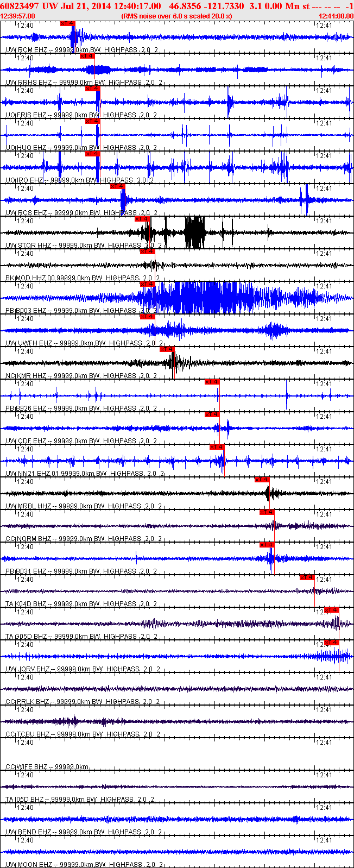Image resolution: width=354 pixels, height=868 pixels.
Task: Select the red pick flag on the RRHS trace
Action: click(87, 56)
